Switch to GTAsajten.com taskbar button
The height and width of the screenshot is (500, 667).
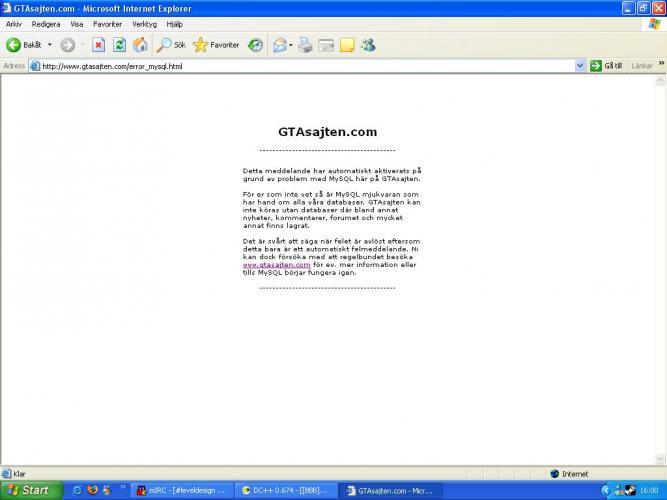pos(391,491)
